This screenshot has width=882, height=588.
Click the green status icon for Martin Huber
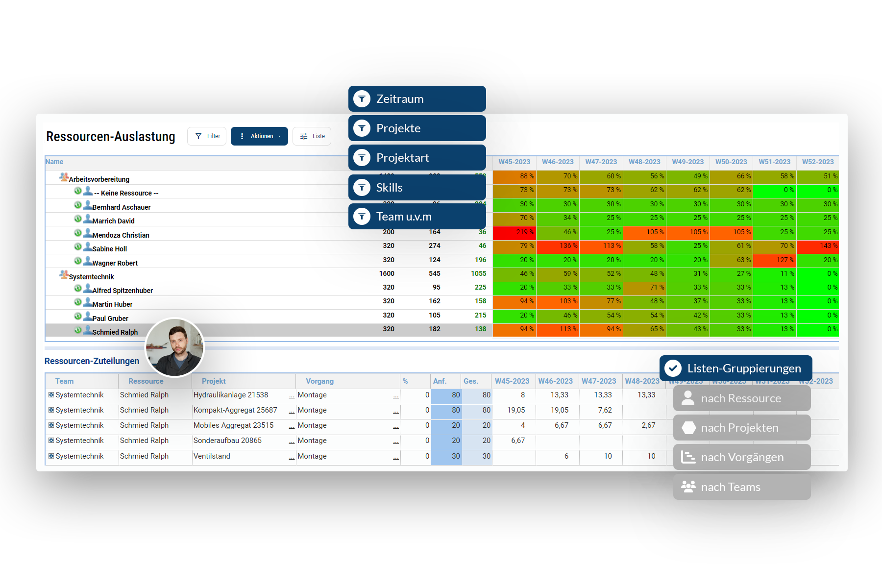click(x=77, y=302)
